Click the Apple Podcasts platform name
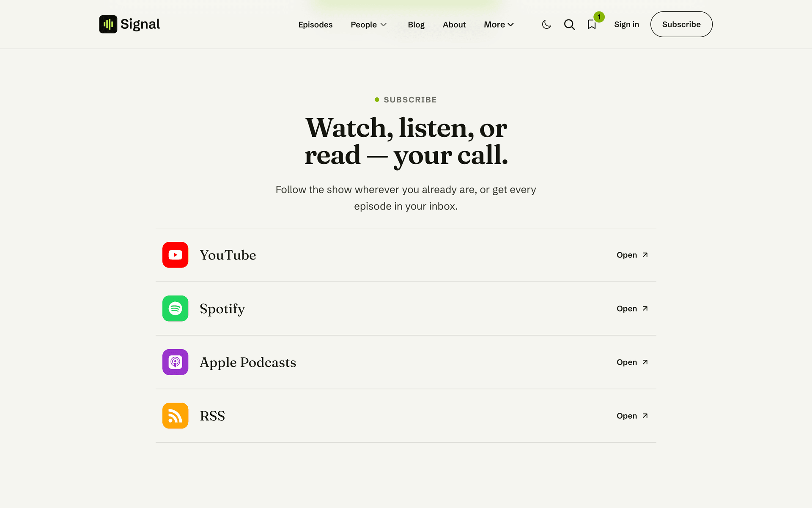This screenshot has width=812, height=508. point(248,362)
